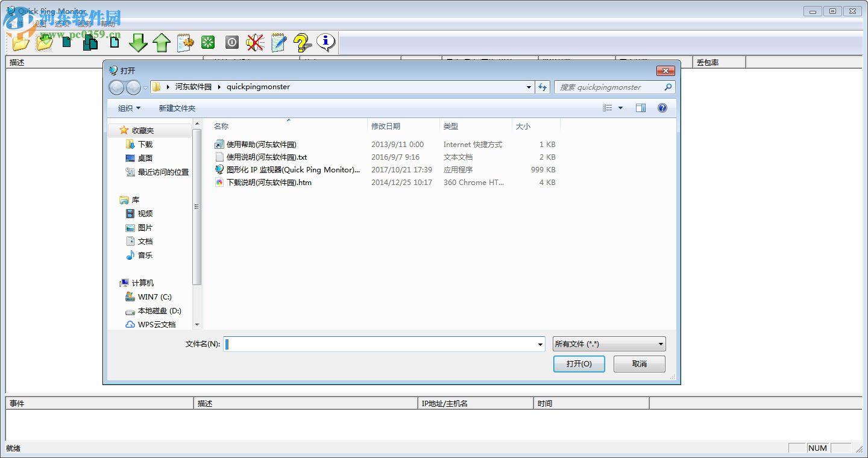868x458 pixels.
Task: Open the log notepad-with-pen toolbar icon
Action: [x=278, y=42]
